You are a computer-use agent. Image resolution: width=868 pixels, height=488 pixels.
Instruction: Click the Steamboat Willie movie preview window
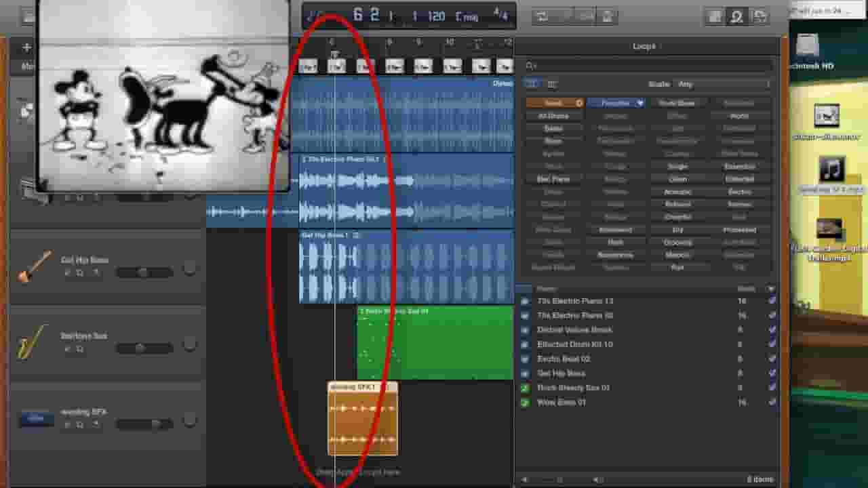click(163, 96)
